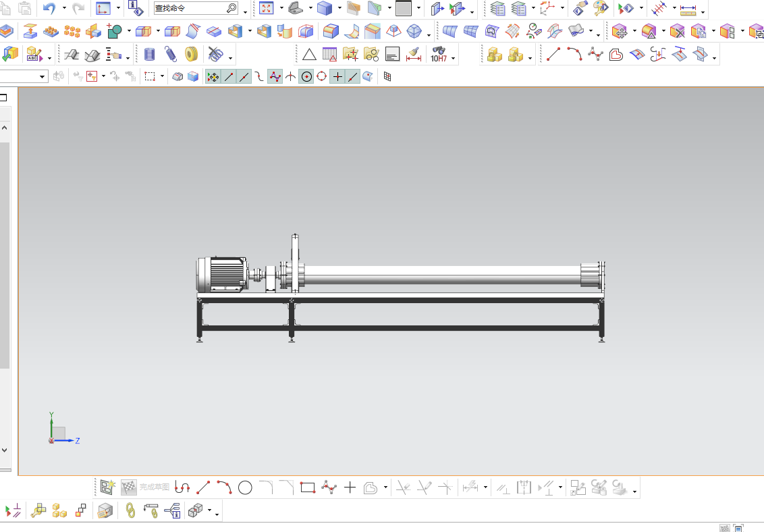The width and height of the screenshot is (764, 532).
Task: Toggle the Enable Snap Point option
Action: pyautogui.click(x=213, y=76)
